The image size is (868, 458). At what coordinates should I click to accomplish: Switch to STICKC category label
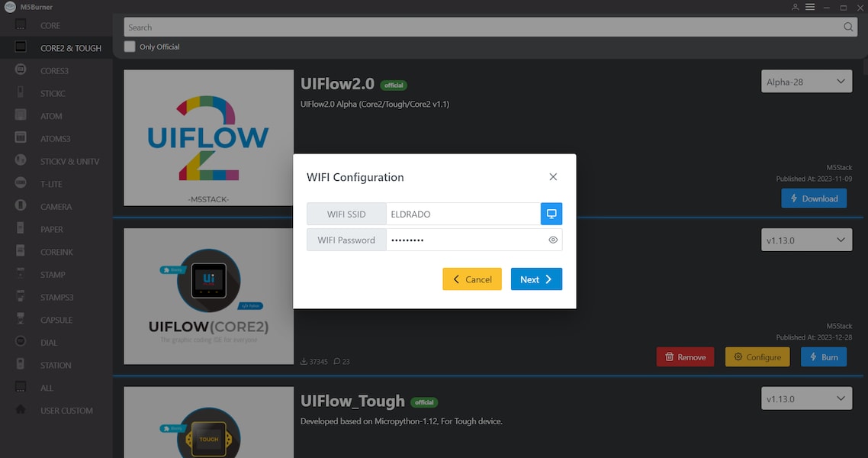(53, 94)
